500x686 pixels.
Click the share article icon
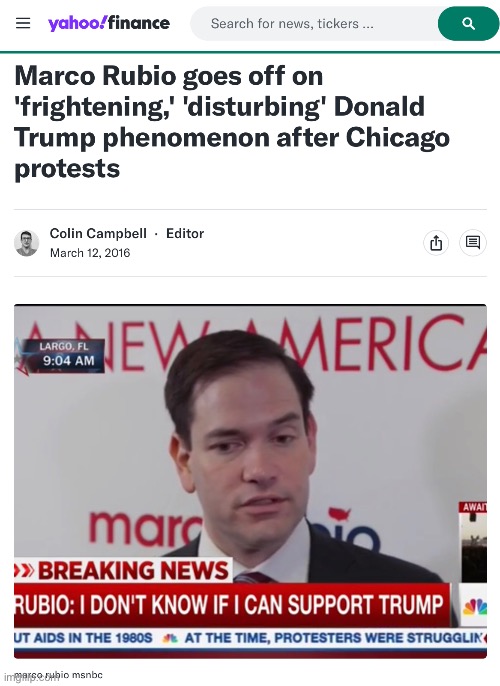[x=436, y=242]
